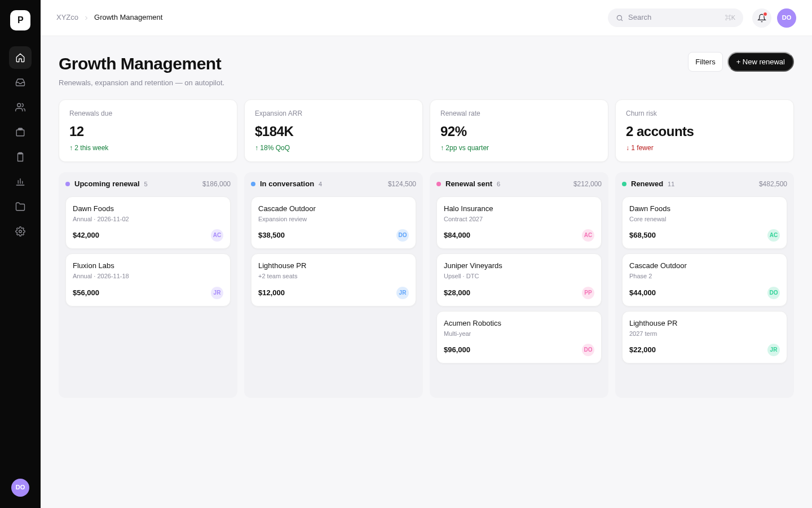Click the $44,000 amount on Cascade Outdoor
This screenshot has height=508, width=812.
642,293
